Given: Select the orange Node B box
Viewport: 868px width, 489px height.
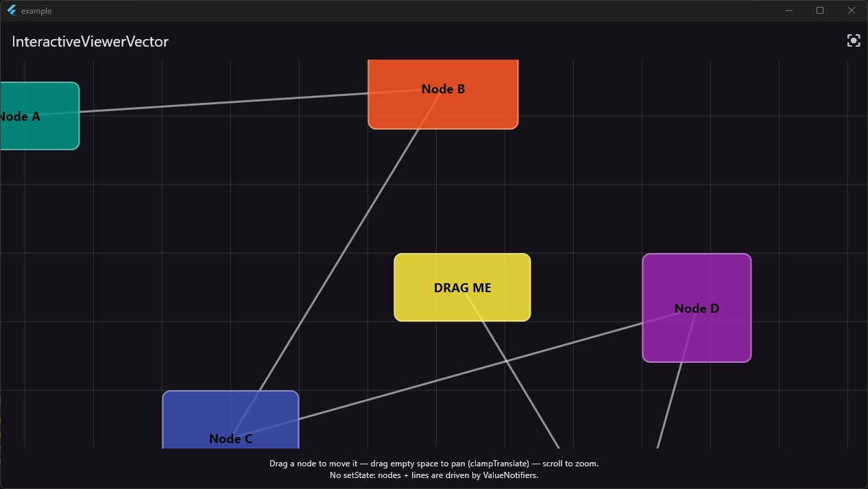Looking at the screenshot, I should coord(443,94).
